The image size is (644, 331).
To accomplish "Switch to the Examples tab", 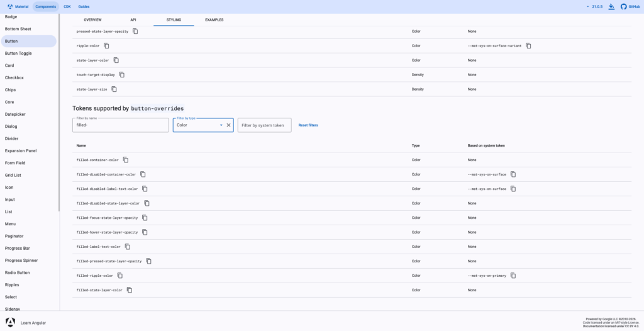I will (214, 20).
